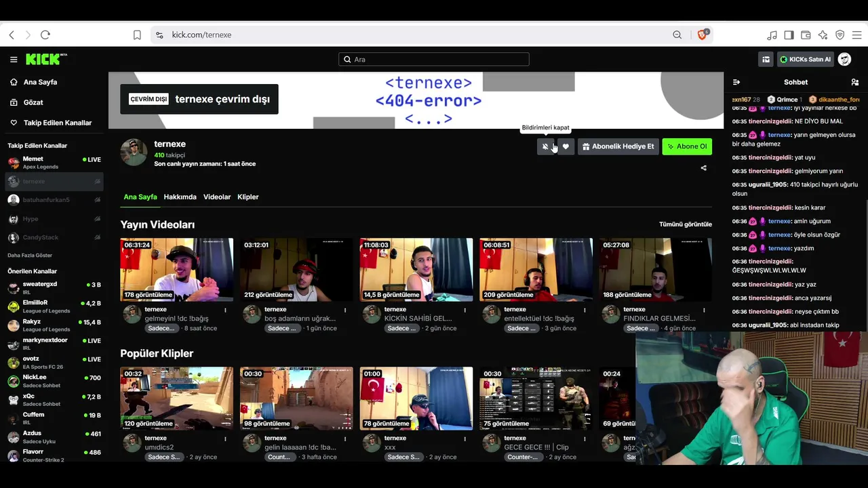868x488 pixels.
Task: Open options menu for 'boş adamların uğrak...' video
Action: [345, 310]
